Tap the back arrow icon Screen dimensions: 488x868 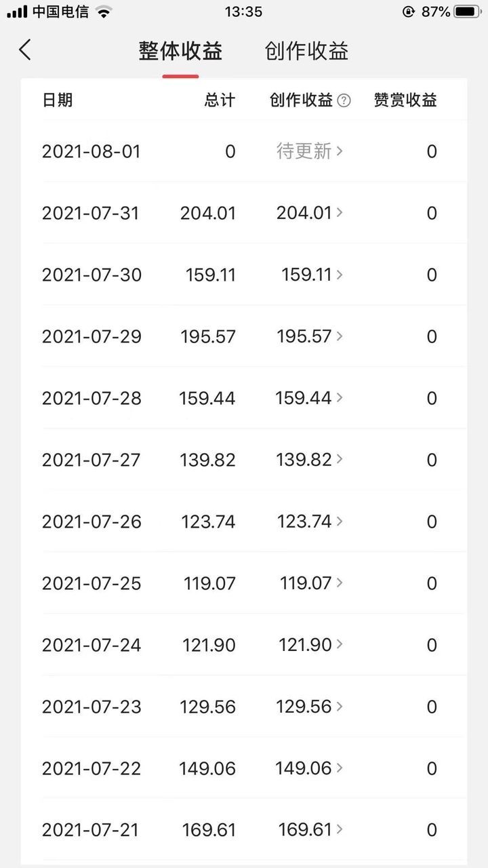(25, 50)
